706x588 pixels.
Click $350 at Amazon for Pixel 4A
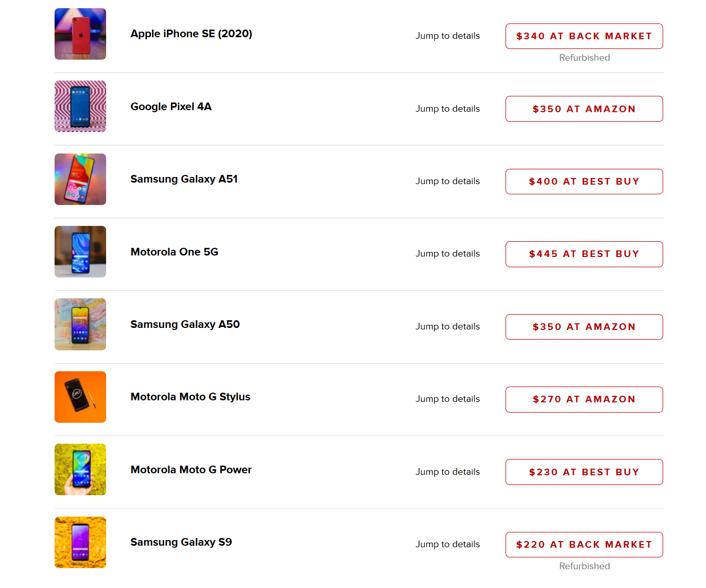coord(584,109)
